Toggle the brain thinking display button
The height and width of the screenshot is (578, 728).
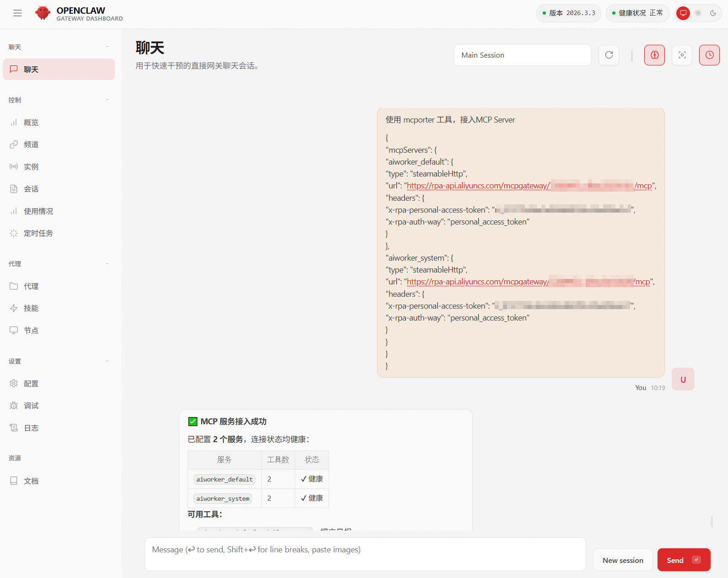tap(655, 55)
